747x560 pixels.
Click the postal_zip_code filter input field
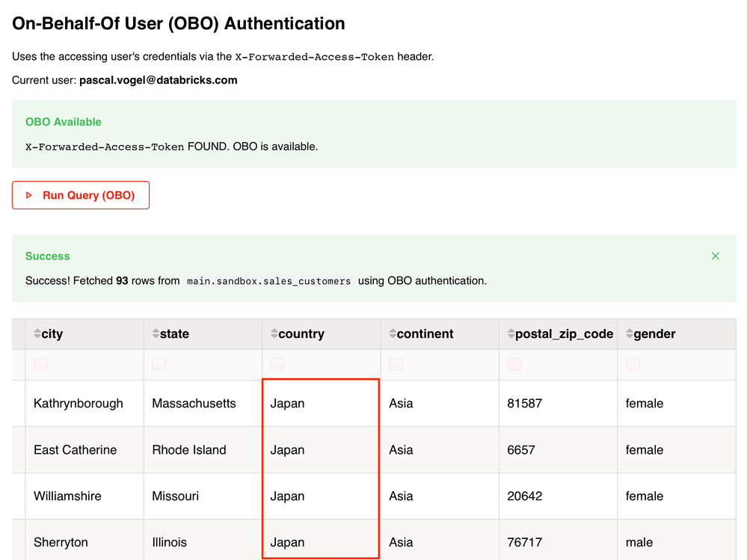click(559, 365)
